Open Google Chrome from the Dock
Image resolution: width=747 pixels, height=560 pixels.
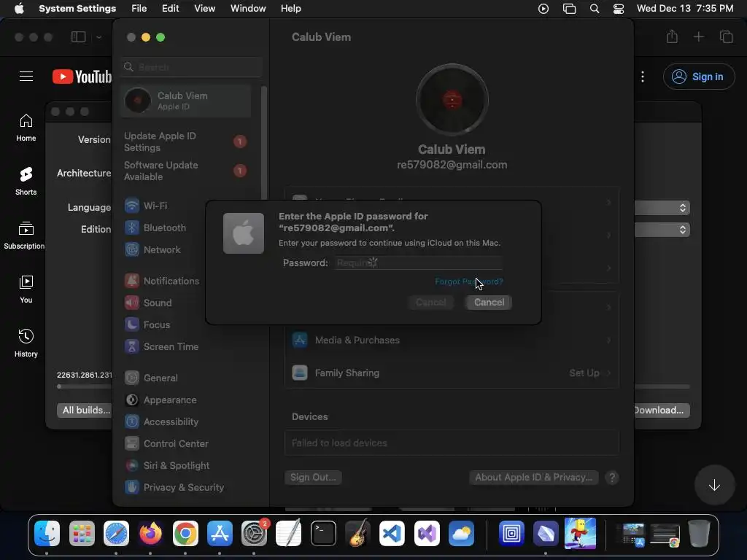(185, 533)
